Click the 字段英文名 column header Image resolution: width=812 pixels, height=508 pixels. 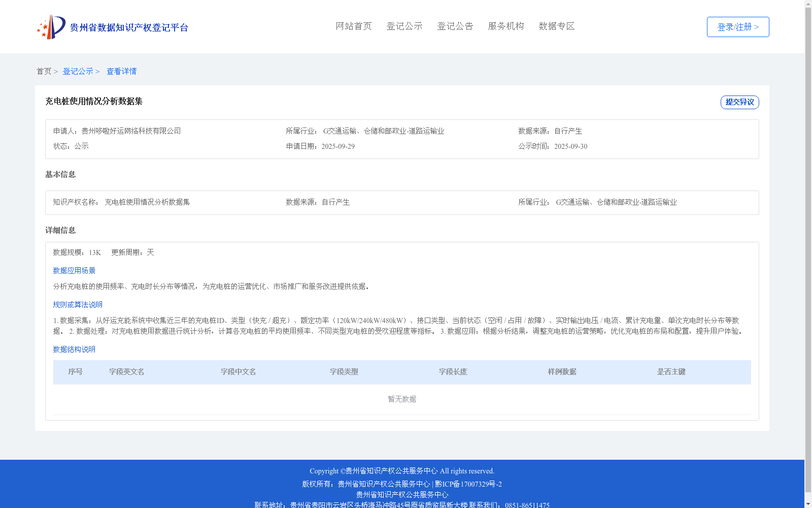(127, 372)
